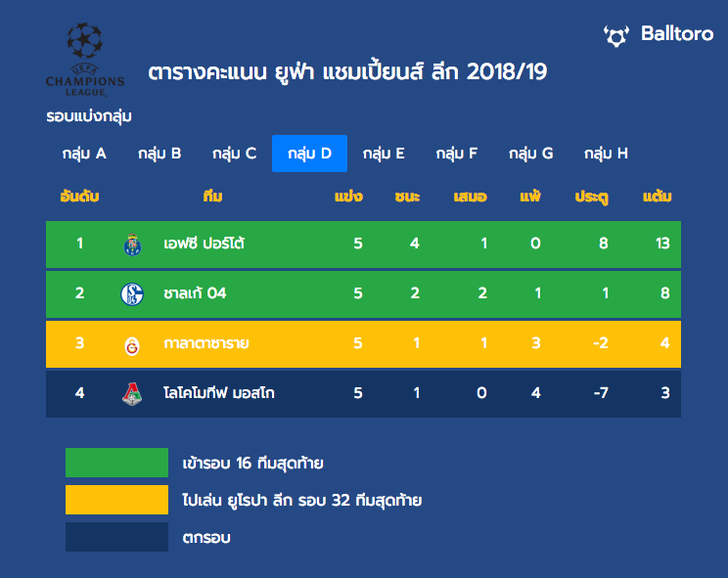Open the กลุ่ม C tab

pos(235,154)
